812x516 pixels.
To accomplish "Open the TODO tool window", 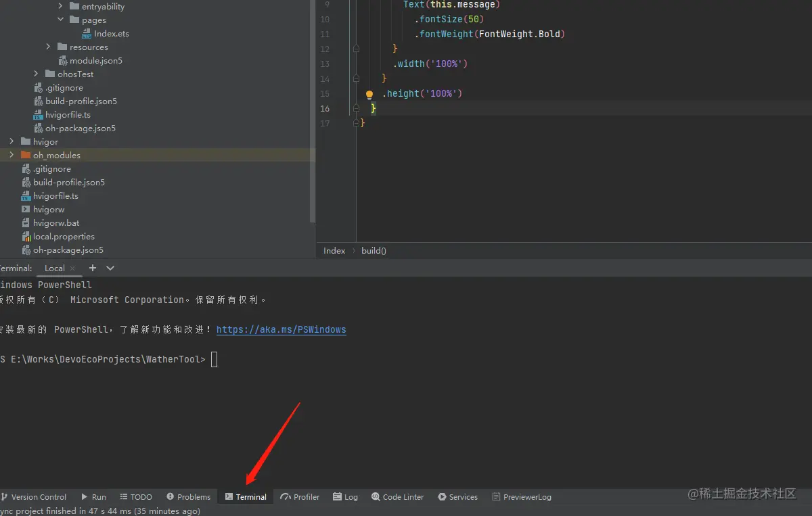I will (136, 496).
